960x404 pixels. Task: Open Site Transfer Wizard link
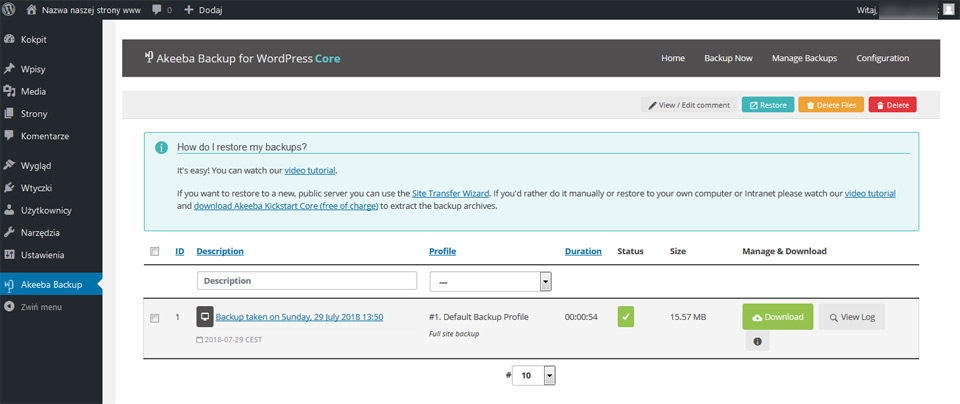[451, 193]
